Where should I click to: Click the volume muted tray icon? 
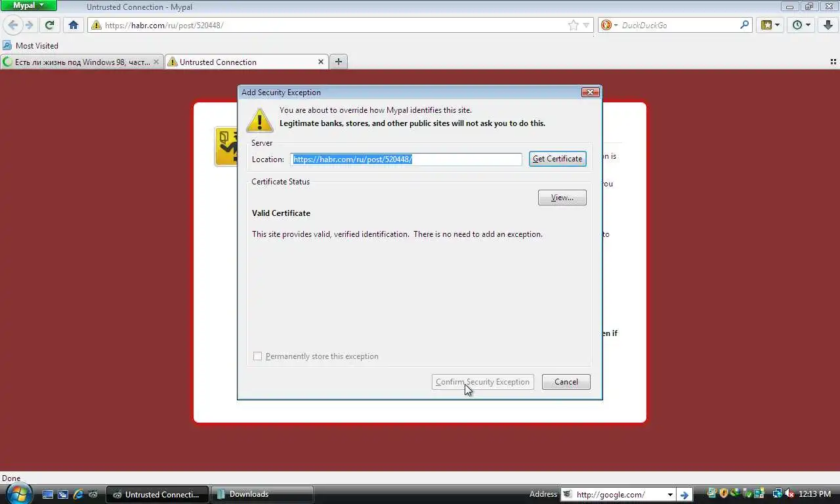click(789, 493)
